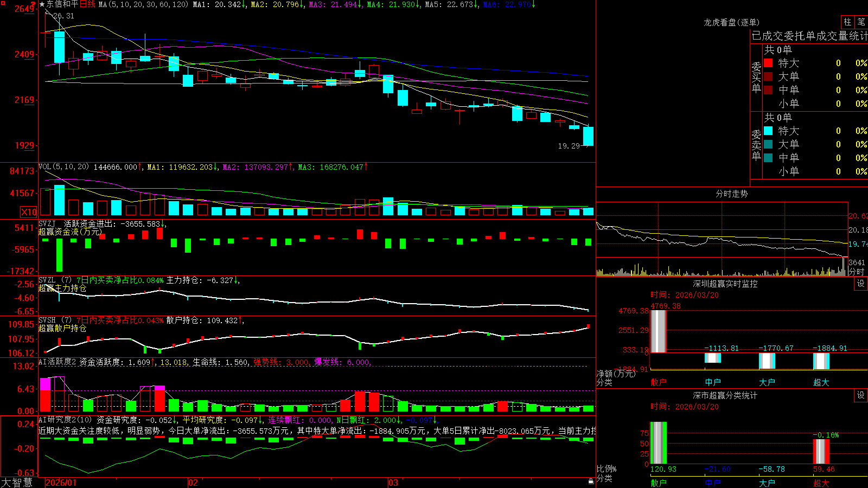
Task: Click the 超赢资金流(万元) label
Action: [x=70, y=232]
